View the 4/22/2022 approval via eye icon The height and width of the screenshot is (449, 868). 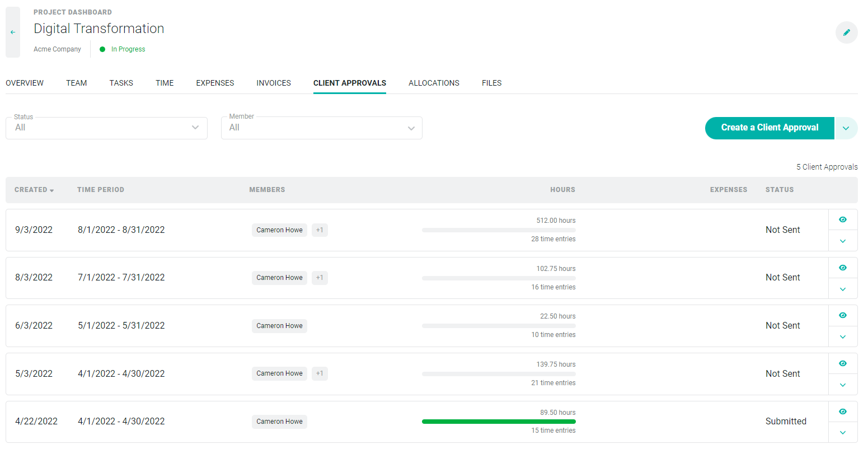coord(843,411)
